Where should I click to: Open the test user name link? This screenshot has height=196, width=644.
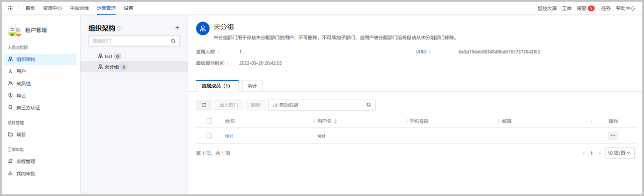(x=229, y=135)
